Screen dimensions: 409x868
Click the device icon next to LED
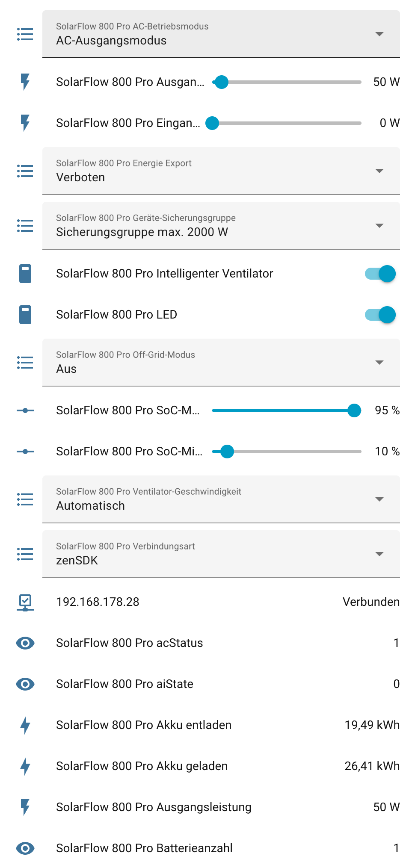(x=25, y=315)
